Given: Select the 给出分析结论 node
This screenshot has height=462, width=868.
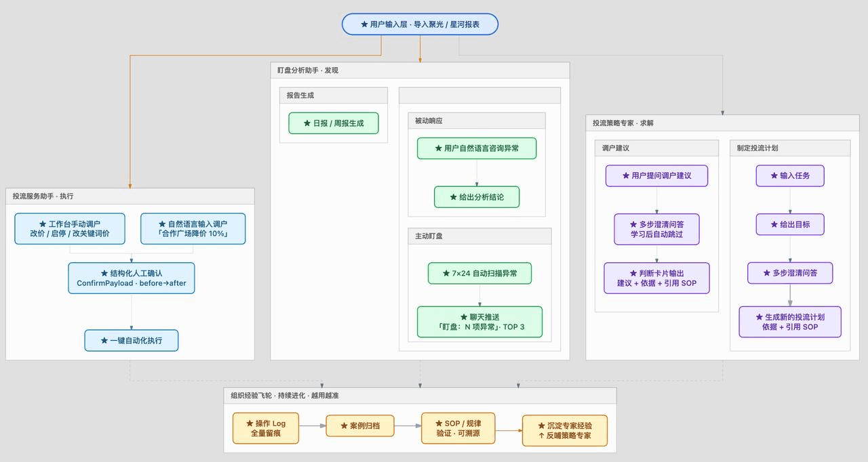Looking at the screenshot, I should tap(477, 197).
